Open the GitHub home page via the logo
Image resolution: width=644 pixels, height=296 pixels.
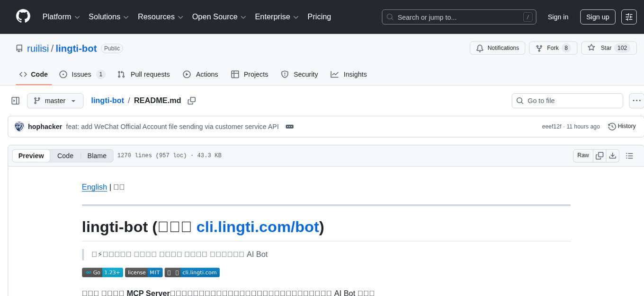pyautogui.click(x=23, y=17)
